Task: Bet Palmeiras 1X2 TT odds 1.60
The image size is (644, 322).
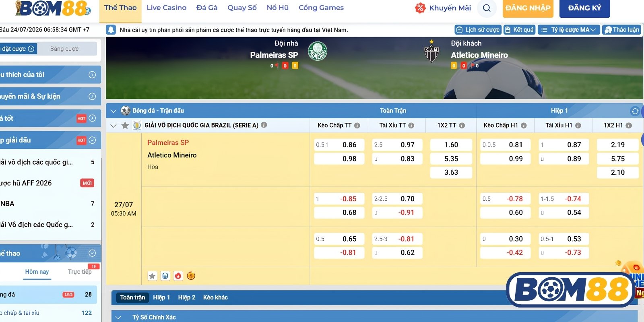Action: coord(451,145)
